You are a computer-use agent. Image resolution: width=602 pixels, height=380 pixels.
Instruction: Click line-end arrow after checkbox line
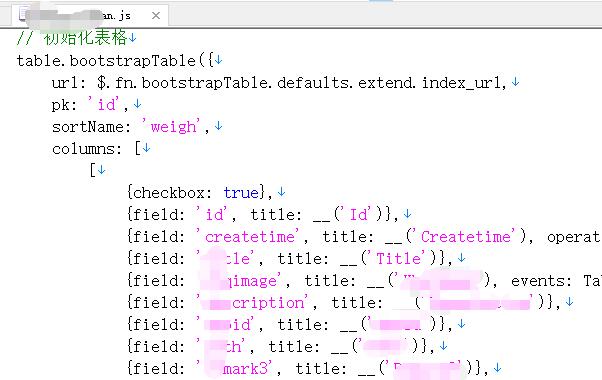click(281, 192)
